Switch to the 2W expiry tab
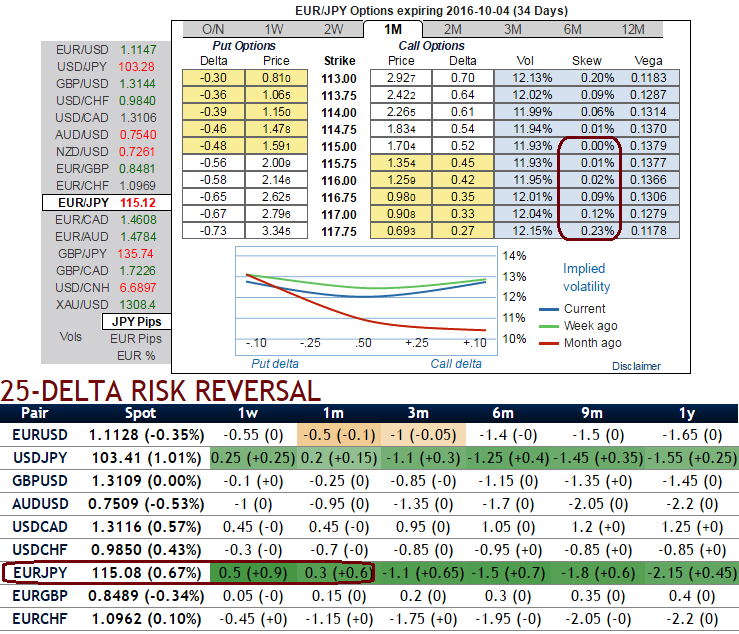 click(x=333, y=29)
